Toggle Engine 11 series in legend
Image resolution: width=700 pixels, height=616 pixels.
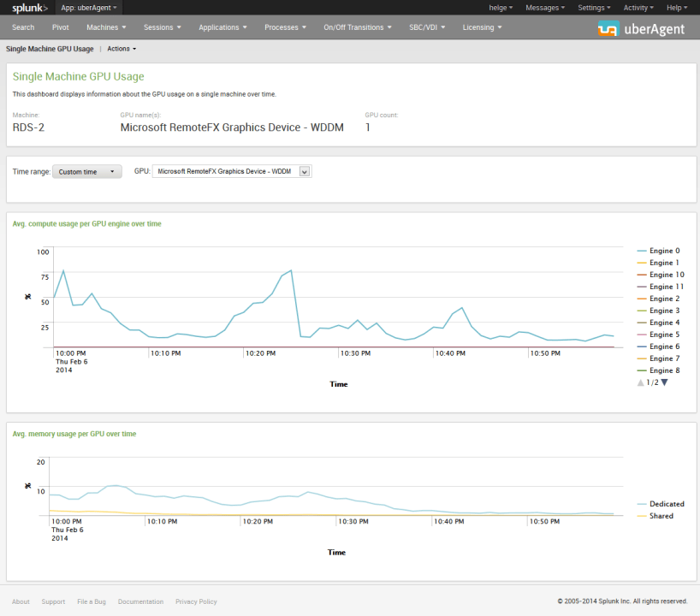(x=661, y=287)
